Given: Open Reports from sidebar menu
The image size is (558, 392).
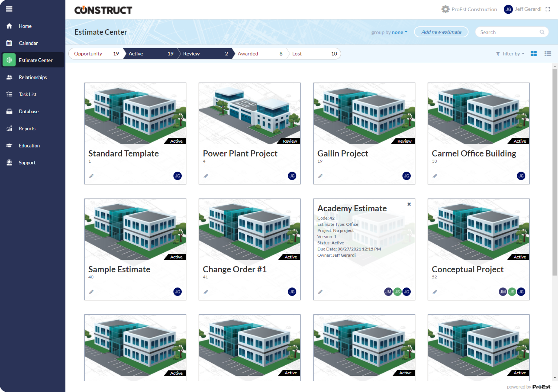Looking at the screenshot, I should click(27, 128).
